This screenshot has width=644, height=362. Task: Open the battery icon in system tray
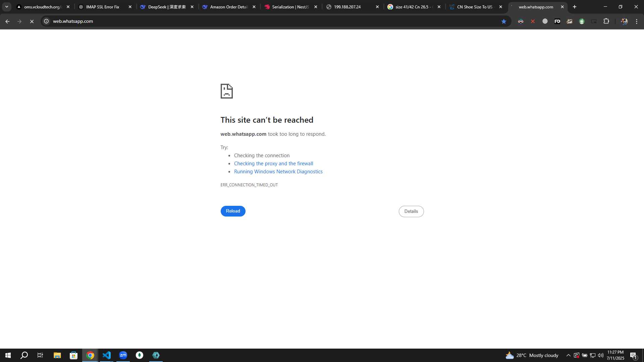tap(584, 355)
